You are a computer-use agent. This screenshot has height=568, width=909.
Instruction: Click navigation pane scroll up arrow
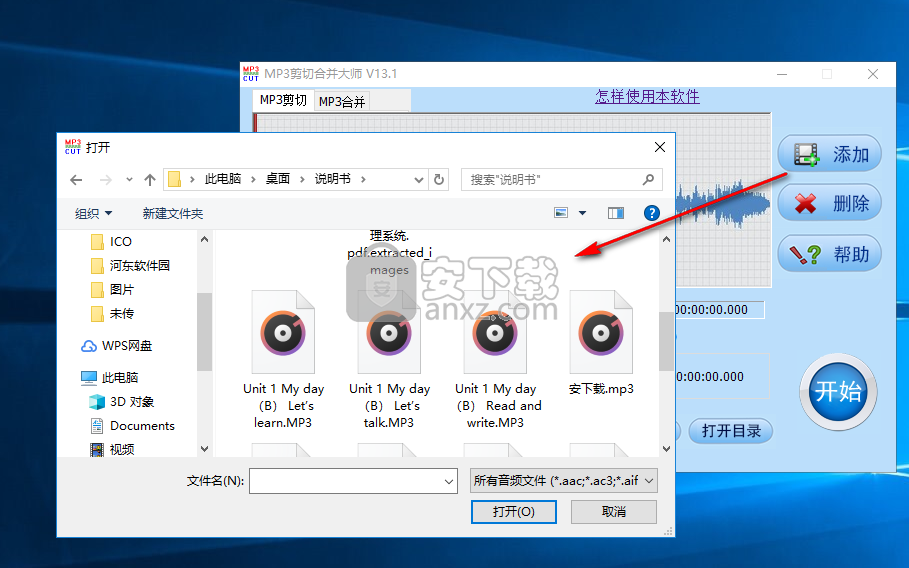pos(204,239)
